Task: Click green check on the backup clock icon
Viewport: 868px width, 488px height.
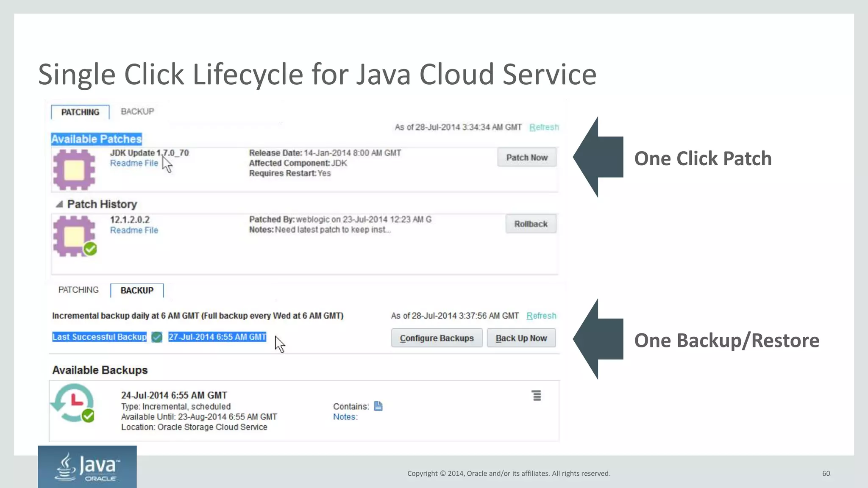Action: (x=88, y=416)
